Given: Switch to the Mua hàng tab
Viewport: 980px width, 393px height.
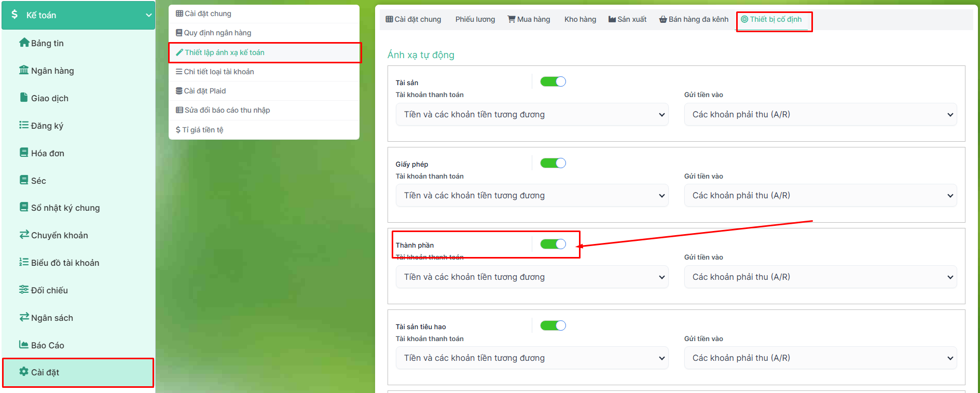Looking at the screenshot, I should (529, 19).
